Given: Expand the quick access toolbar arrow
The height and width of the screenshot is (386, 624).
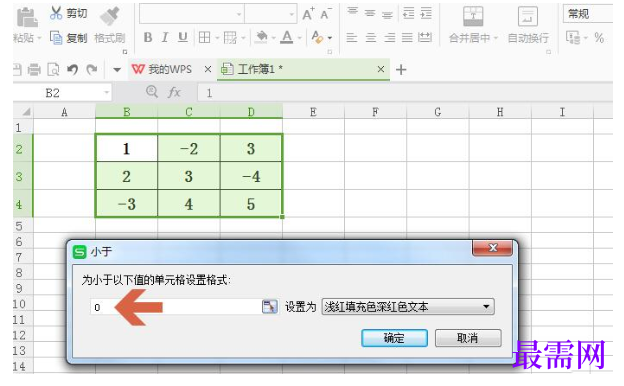Looking at the screenshot, I should 117,70.
